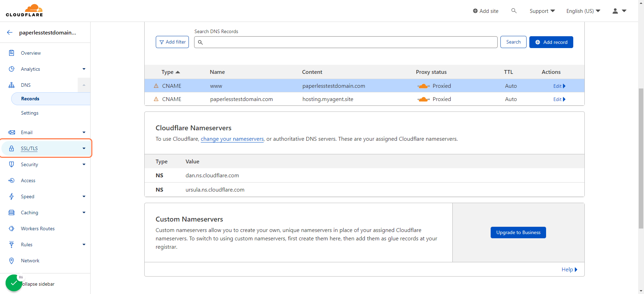
Task: Open the DNS Records page
Action: 51,99
